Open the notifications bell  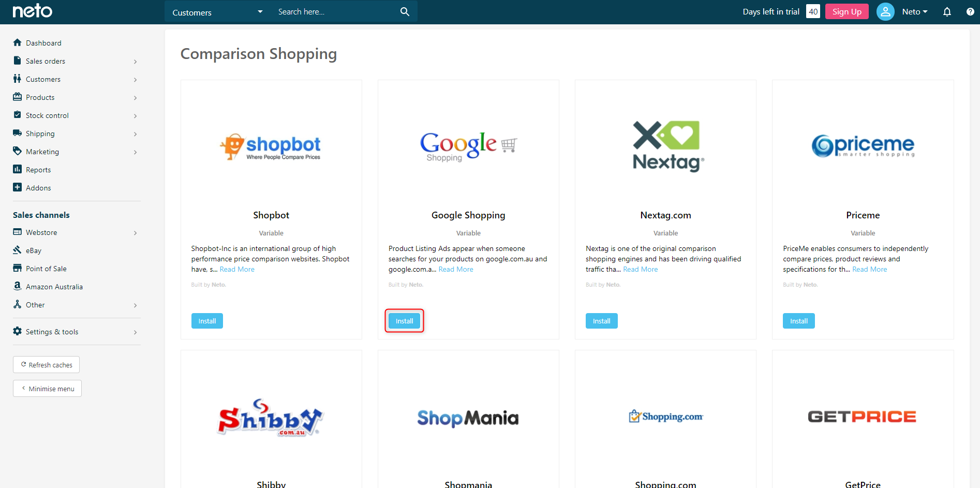pyautogui.click(x=947, y=11)
